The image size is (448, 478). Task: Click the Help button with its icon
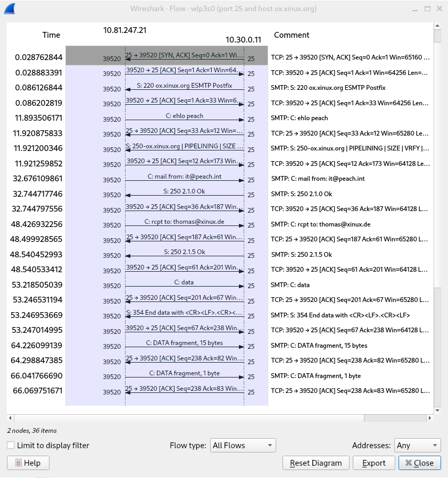click(28, 463)
